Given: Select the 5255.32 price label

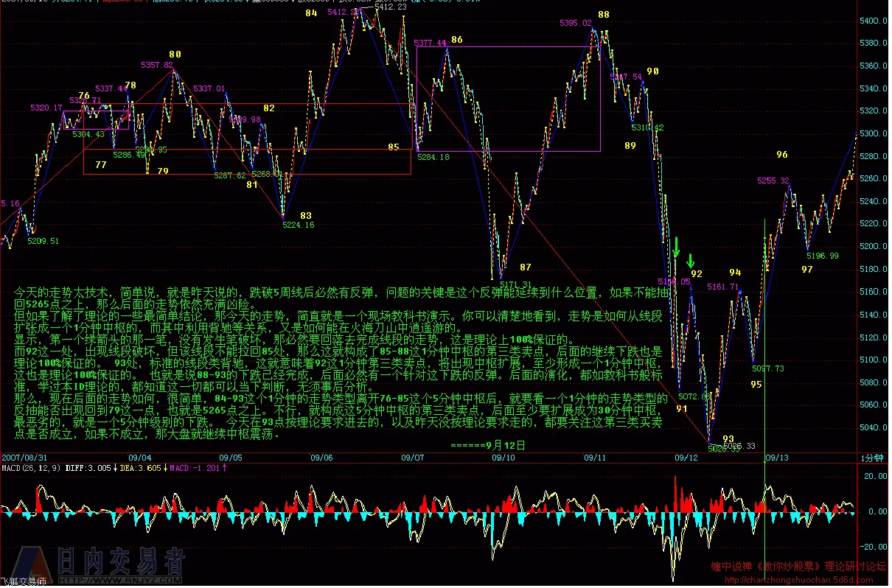Looking at the screenshot, I should [x=773, y=181].
